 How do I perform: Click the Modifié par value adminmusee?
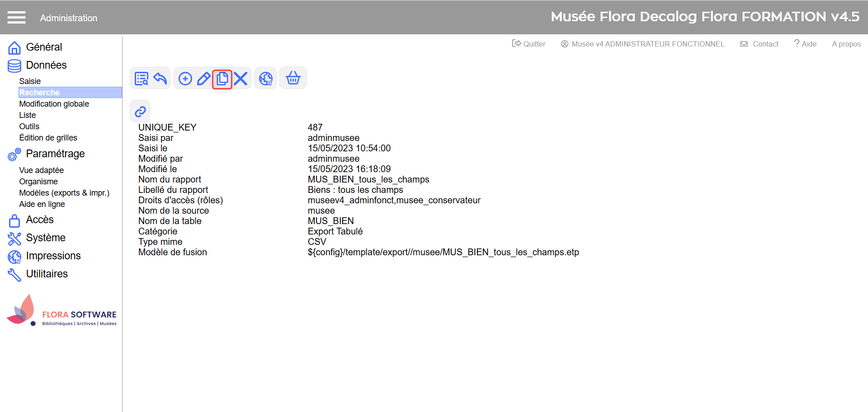pyautogui.click(x=334, y=159)
